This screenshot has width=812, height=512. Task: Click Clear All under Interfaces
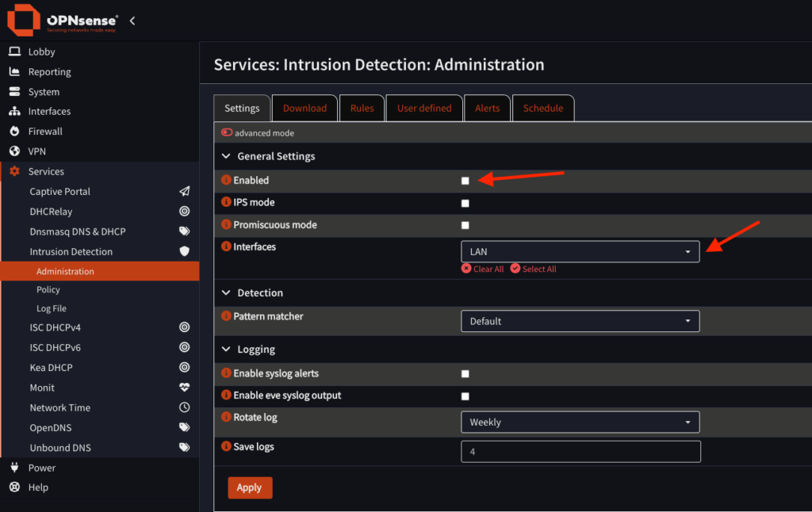483,269
